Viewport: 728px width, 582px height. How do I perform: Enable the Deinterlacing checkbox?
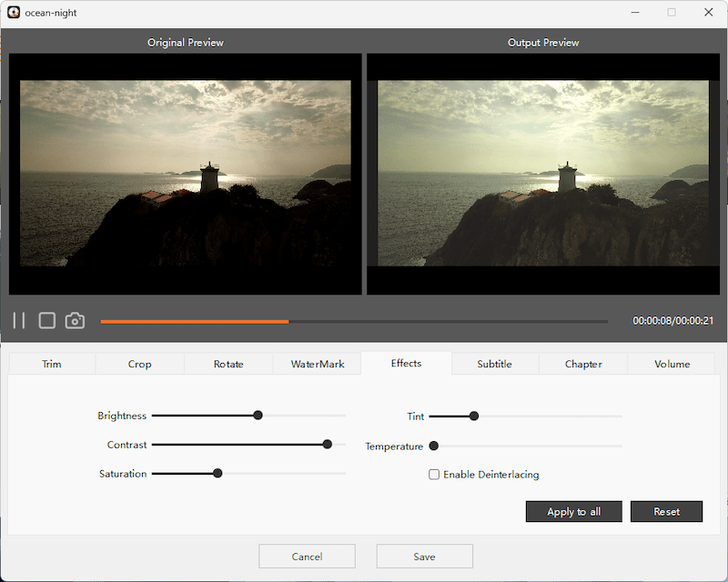pyautogui.click(x=434, y=475)
